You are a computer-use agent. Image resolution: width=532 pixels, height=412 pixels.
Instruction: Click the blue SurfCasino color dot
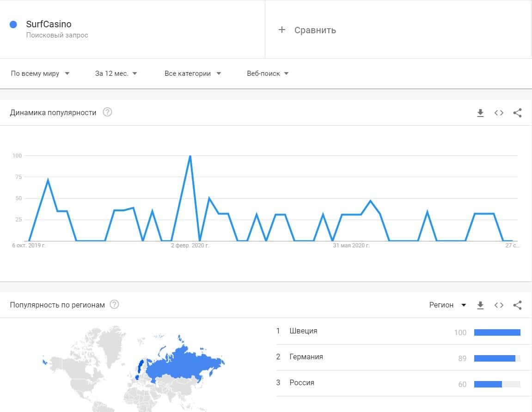click(13, 25)
